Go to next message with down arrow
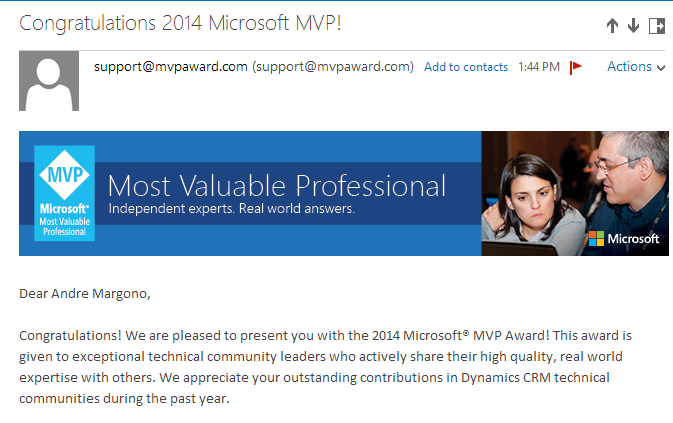 point(633,26)
